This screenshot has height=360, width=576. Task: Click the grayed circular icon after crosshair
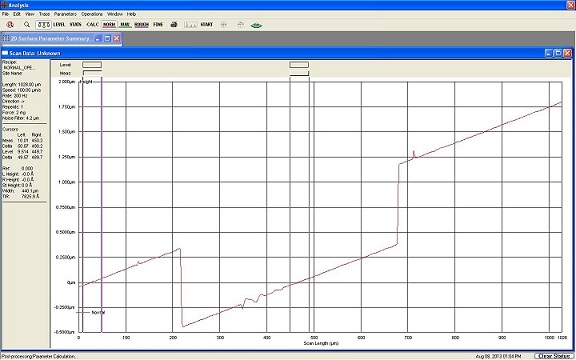click(x=241, y=25)
